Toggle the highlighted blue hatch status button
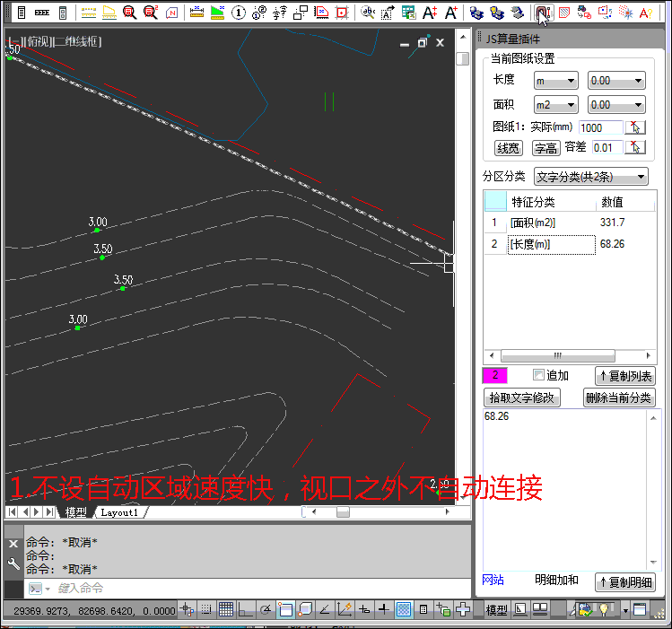672x629 pixels. [404, 610]
